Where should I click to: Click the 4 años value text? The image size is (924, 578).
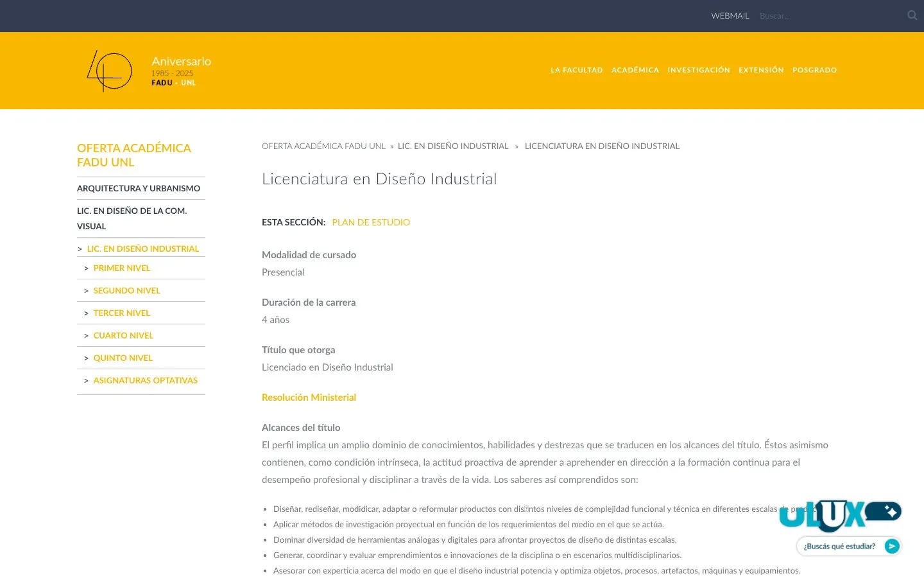[x=275, y=320]
